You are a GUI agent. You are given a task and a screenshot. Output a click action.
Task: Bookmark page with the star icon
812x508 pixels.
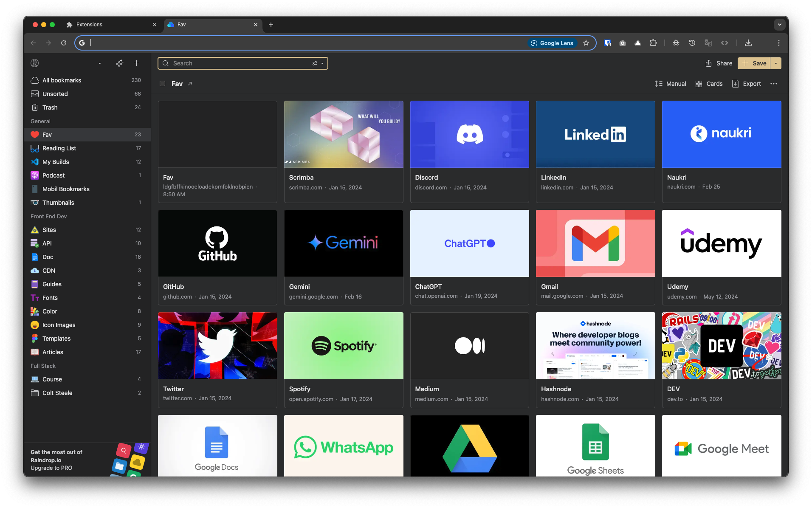click(586, 43)
